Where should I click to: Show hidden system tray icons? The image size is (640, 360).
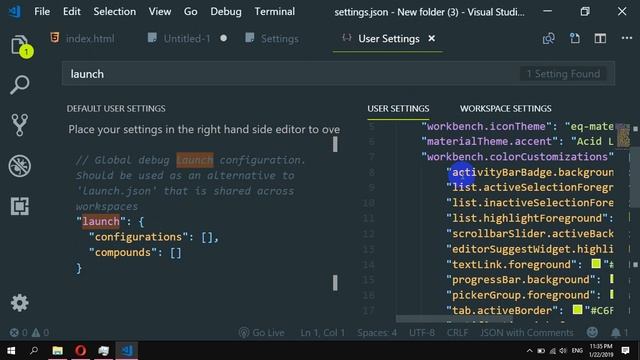click(x=529, y=351)
